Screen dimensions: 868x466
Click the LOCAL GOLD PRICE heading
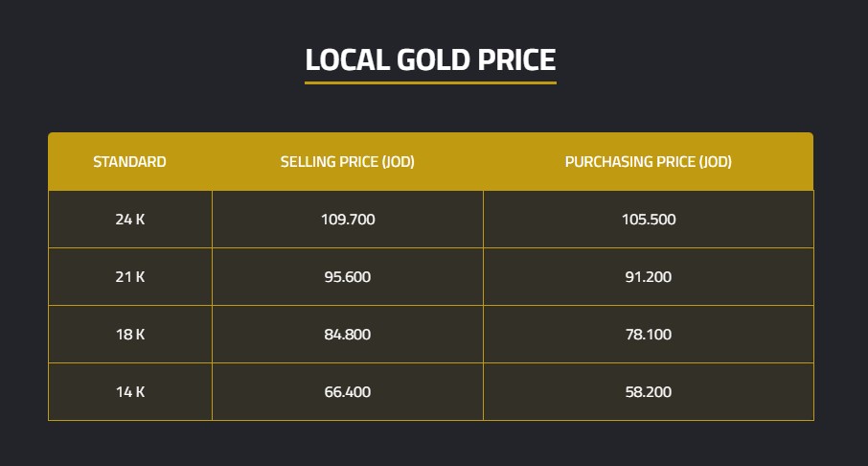pyautogui.click(x=430, y=59)
